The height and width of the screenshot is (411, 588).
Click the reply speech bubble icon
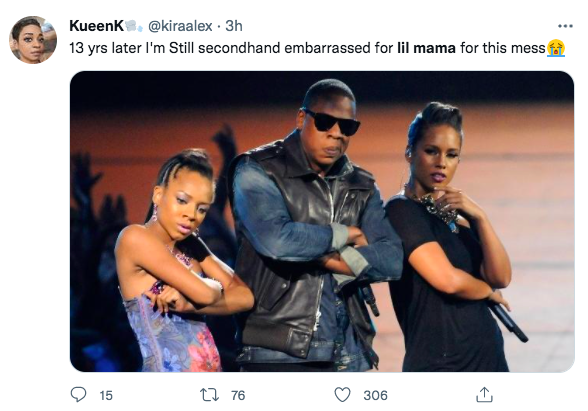[x=78, y=395]
